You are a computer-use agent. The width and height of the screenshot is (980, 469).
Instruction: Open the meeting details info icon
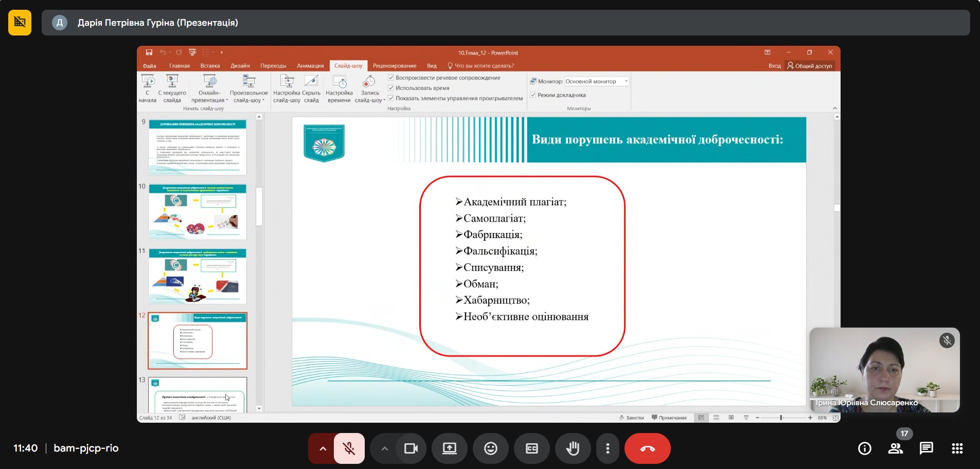(865, 448)
